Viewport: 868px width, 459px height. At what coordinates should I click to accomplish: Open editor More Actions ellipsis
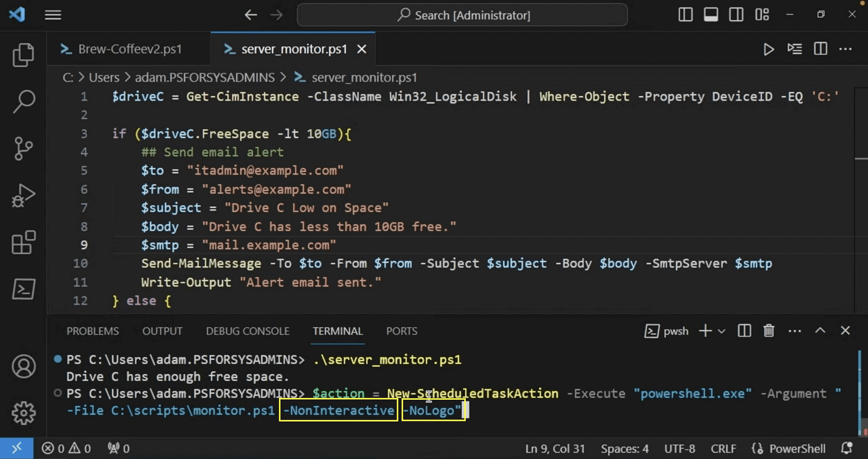[845, 49]
